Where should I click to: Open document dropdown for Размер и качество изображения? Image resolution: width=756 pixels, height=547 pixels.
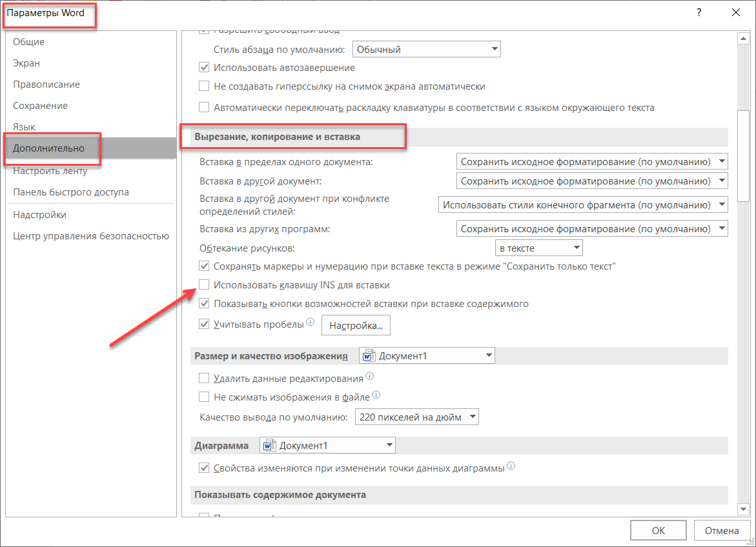pyautogui.click(x=427, y=355)
